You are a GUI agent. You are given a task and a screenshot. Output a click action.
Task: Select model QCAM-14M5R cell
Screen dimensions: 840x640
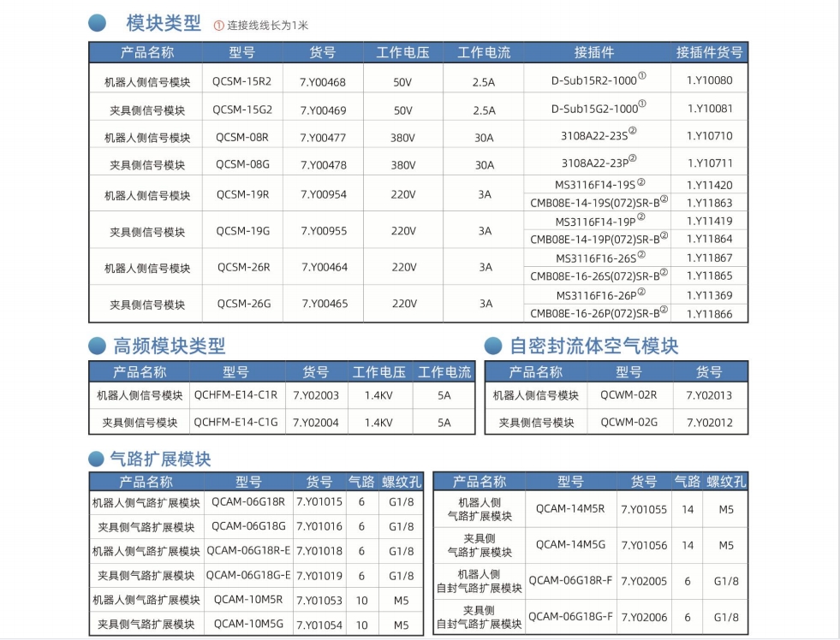click(x=569, y=508)
